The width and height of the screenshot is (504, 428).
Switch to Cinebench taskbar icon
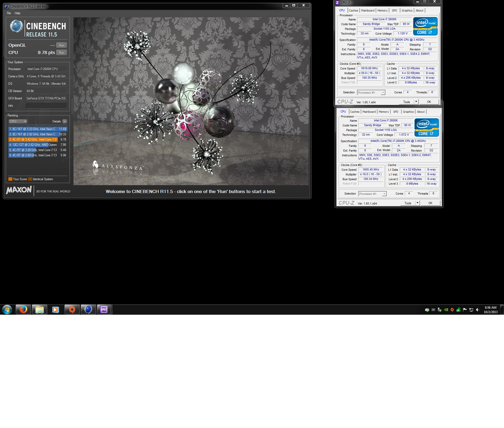pos(88,310)
